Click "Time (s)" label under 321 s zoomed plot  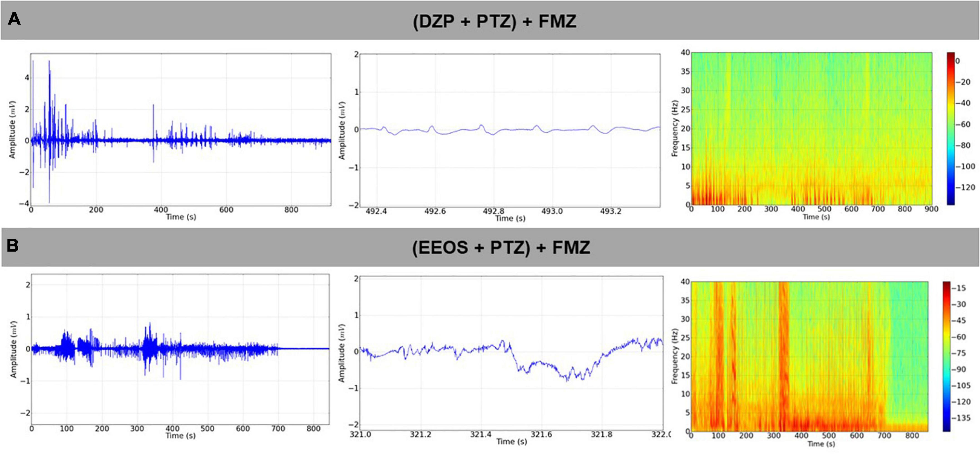[x=512, y=442]
